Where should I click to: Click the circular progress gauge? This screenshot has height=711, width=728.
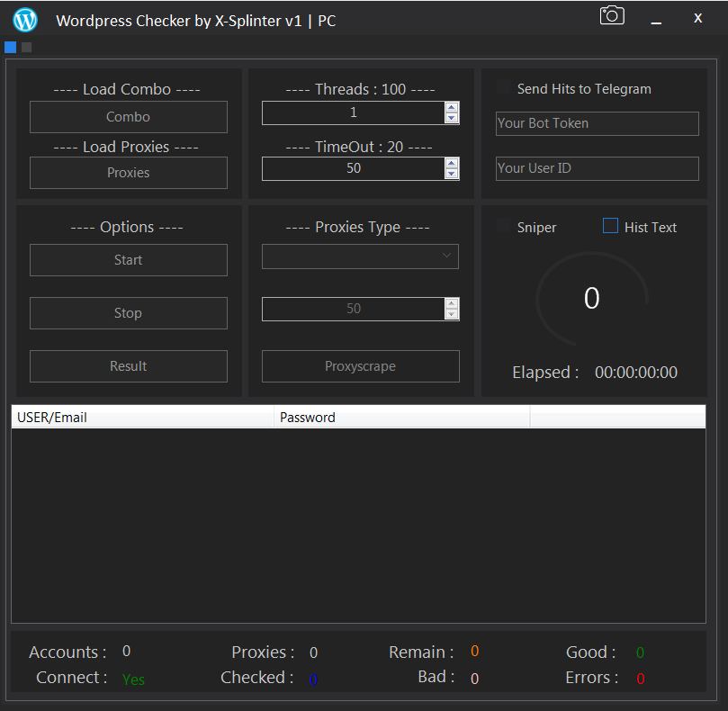(x=591, y=298)
